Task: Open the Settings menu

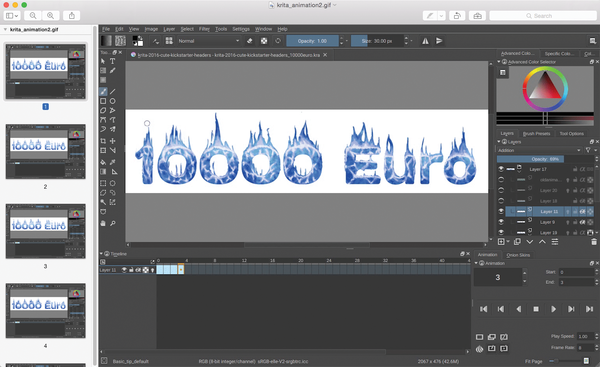Action: click(241, 29)
